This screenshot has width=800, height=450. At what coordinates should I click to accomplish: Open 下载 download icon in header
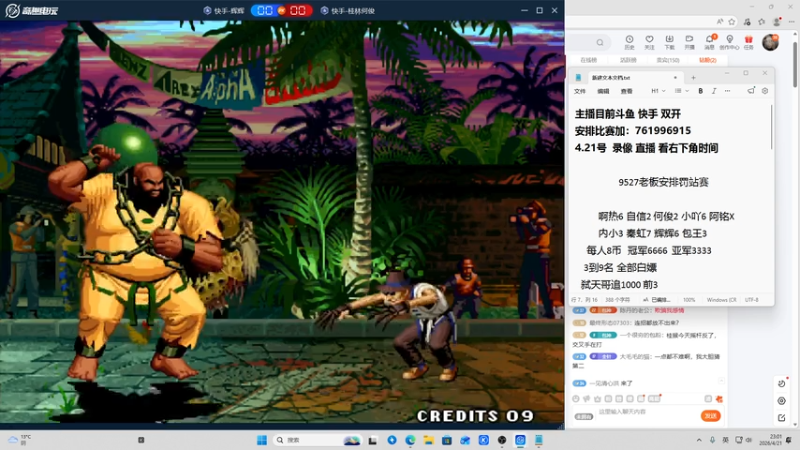(x=669, y=42)
